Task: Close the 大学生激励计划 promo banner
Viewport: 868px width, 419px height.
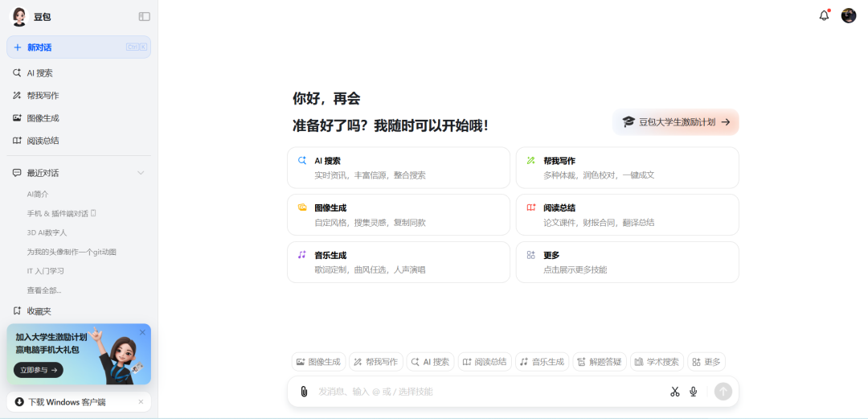Action: (142, 332)
